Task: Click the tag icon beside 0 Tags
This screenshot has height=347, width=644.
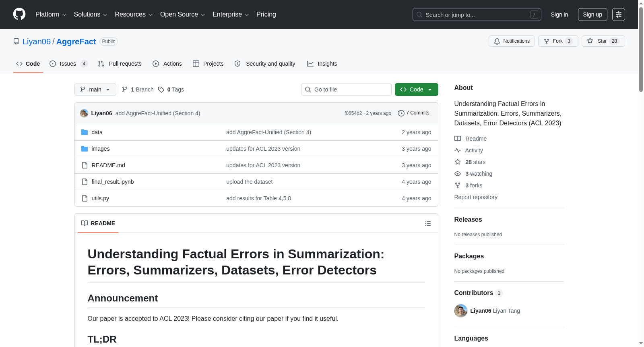Action: [x=161, y=89]
